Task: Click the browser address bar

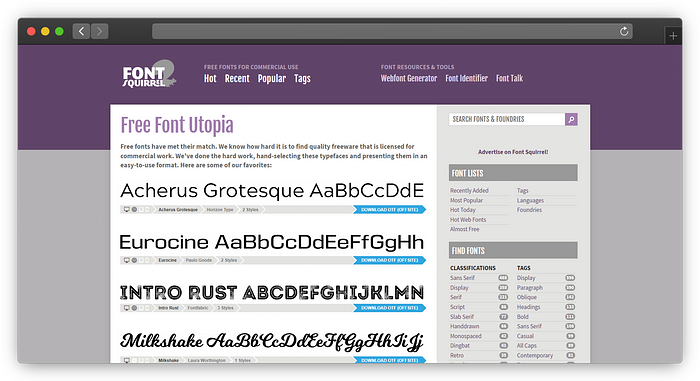Action: (392, 31)
